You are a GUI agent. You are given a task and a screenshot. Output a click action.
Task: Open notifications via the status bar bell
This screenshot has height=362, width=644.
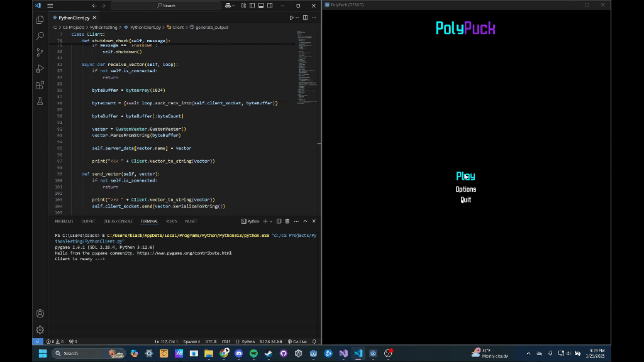tap(313, 341)
